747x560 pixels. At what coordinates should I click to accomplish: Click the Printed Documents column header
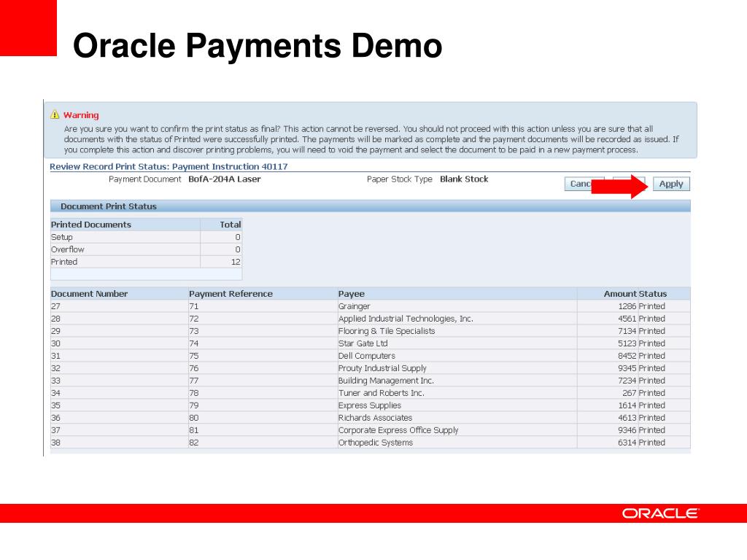click(x=91, y=225)
